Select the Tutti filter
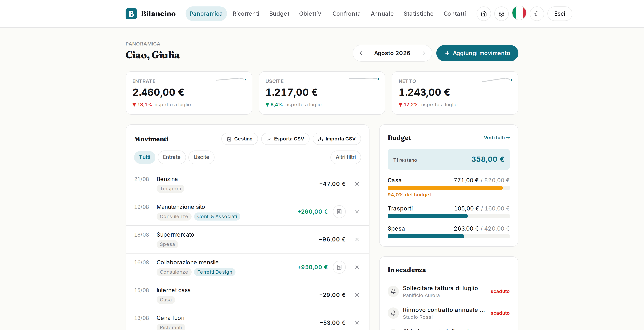Image resolution: width=644 pixels, height=330 pixels. tap(144, 157)
